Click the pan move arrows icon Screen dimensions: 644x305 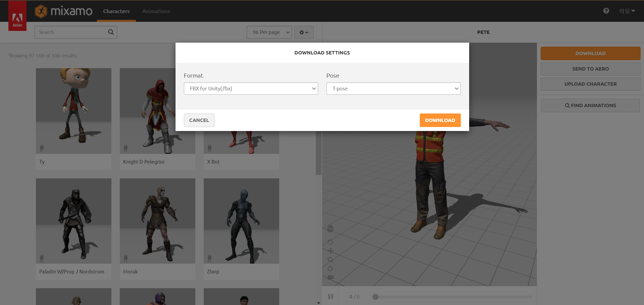[x=331, y=251]
